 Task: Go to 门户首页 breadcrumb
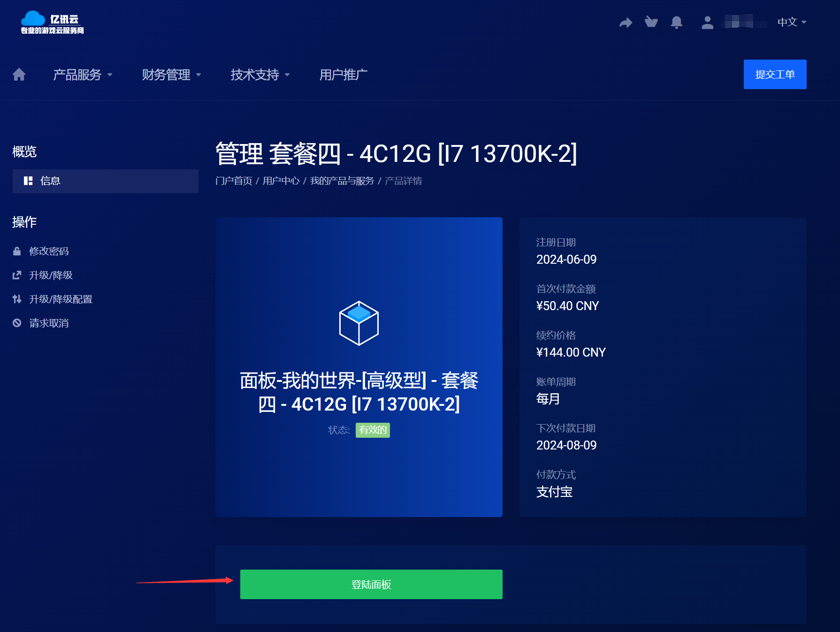(x=234, y=181)
